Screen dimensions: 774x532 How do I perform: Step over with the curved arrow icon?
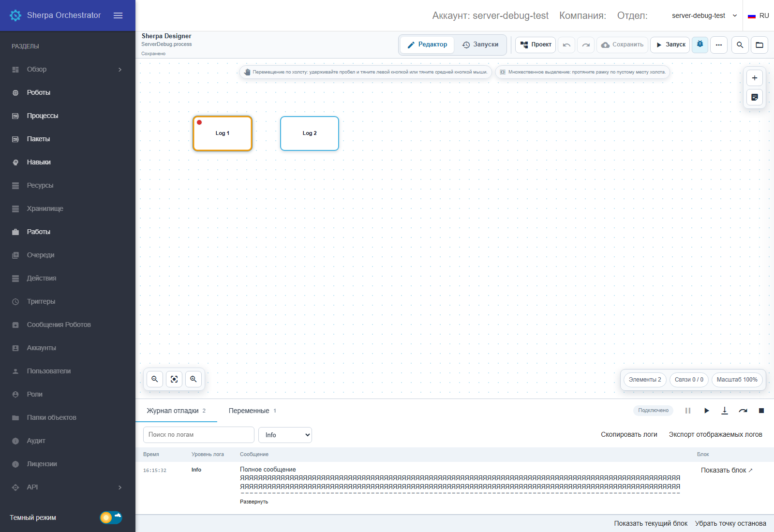point(743,411)
